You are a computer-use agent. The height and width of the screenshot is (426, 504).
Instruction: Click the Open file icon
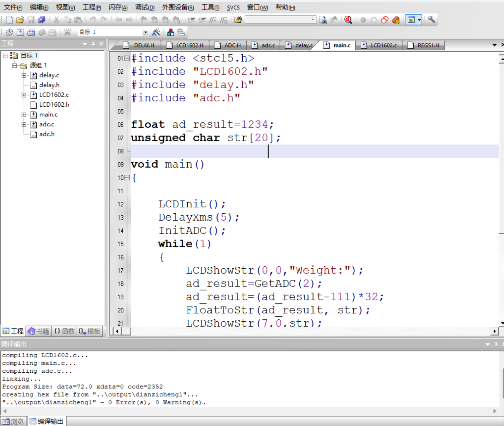[20, 20]
